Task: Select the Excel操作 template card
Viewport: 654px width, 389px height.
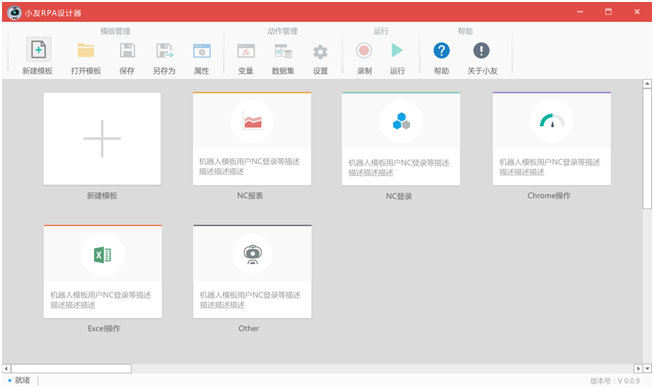Action: point(103,271)
